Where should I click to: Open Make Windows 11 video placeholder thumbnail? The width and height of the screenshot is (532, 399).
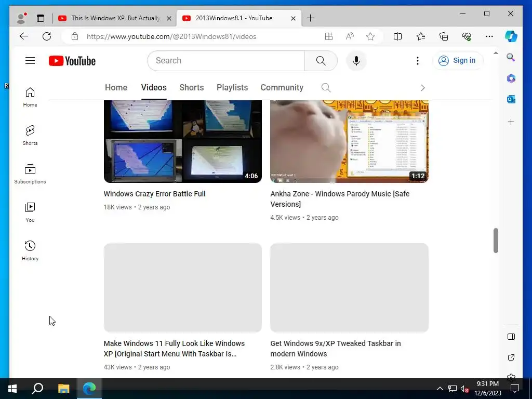coord(182,288)
